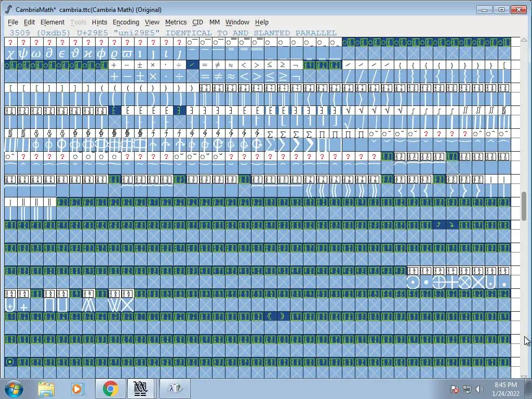Open the network tray icon
532x399 pixels.
coord(467,389)
